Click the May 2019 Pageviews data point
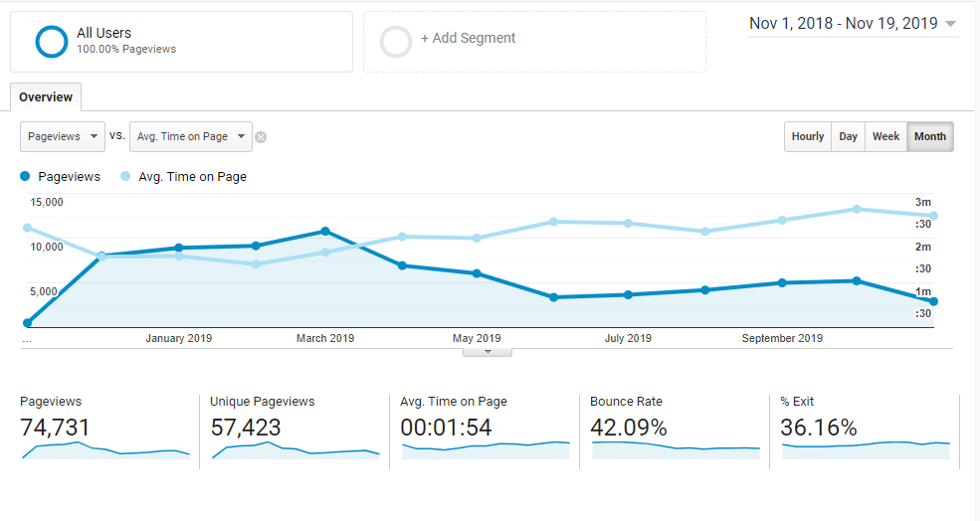The image size is (980, 521). 477,273
